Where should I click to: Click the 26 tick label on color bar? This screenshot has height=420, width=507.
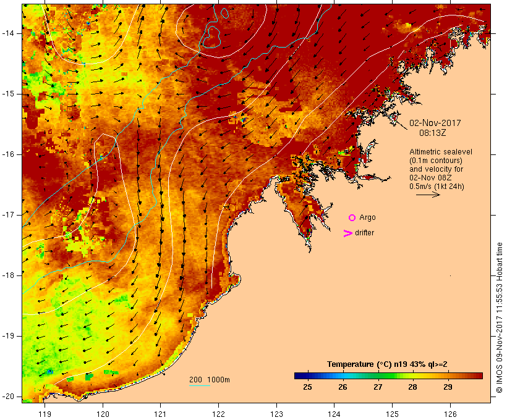(x=343, y=387)
